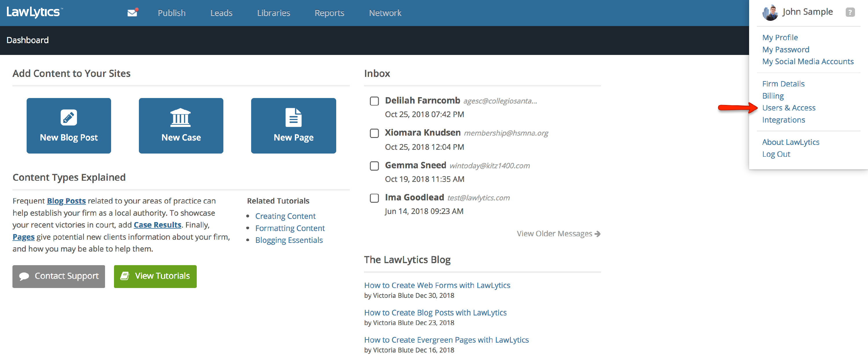Image resolution: width=868 pixels, height=360 pixels.
Task: Open the Blog Posts link in explanation text
Action: tap(66, 201)
